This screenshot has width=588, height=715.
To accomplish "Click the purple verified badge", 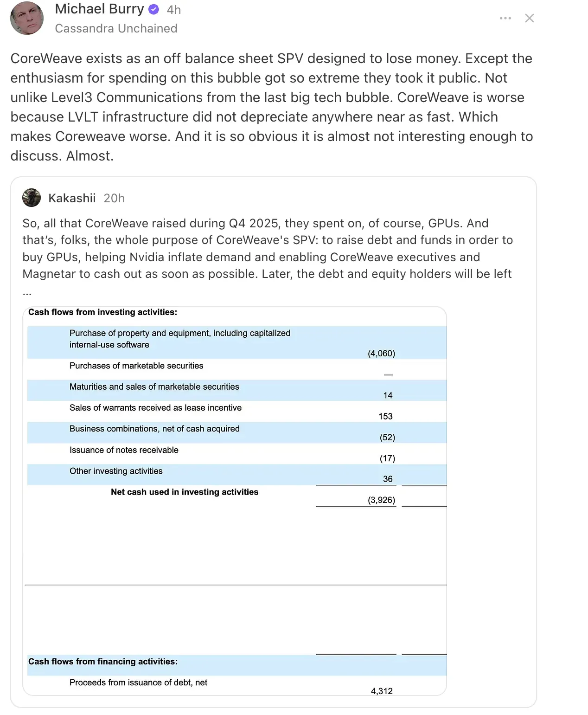I will 153,9.
